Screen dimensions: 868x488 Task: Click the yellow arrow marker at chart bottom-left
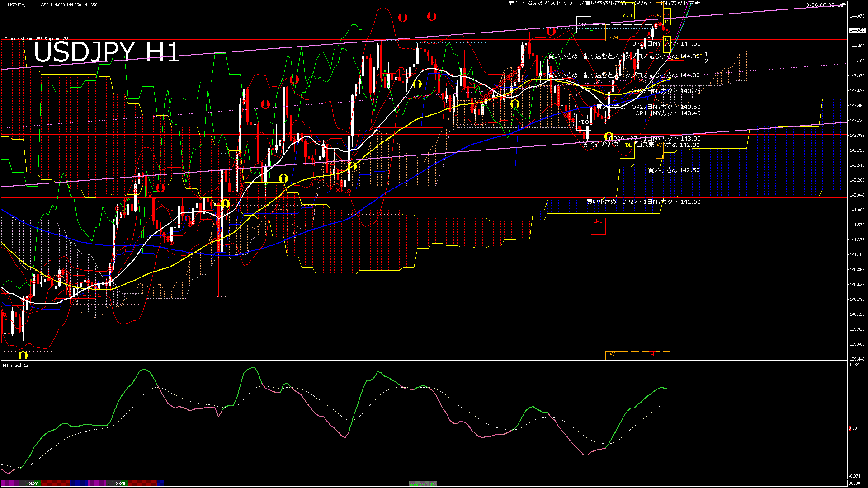[x=23, y=355]
